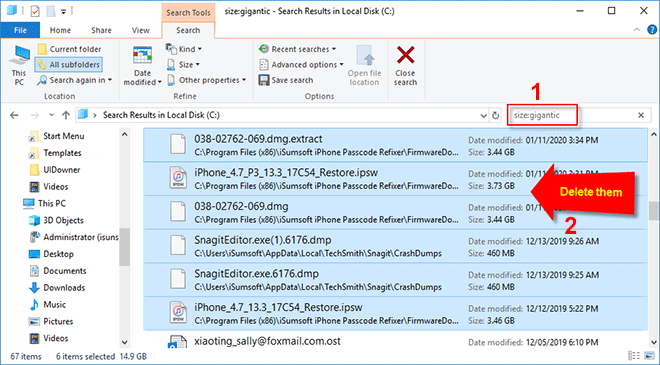Screen dimensions: 660x365
Task: Click the This PC search location icon
Action: coord(19,65)
